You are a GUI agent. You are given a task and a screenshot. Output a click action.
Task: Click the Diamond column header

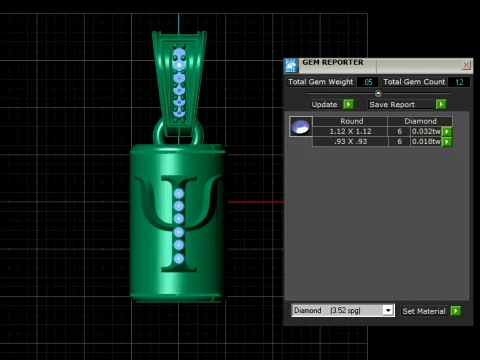(x=420, y=121)
